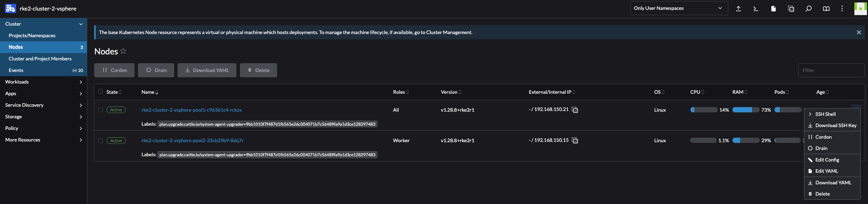Click RAM usage bar showing 73%
This screenshot has width=868, height=204.
coord(746,110)
